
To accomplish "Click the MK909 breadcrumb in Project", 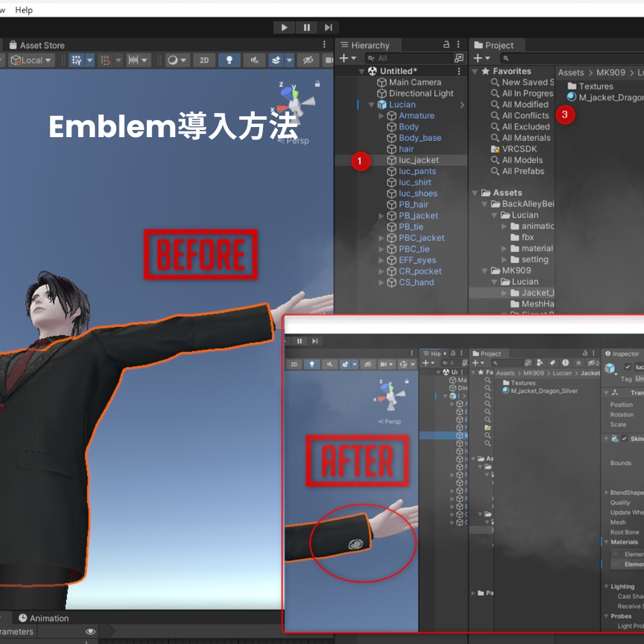I will point(610,73).
